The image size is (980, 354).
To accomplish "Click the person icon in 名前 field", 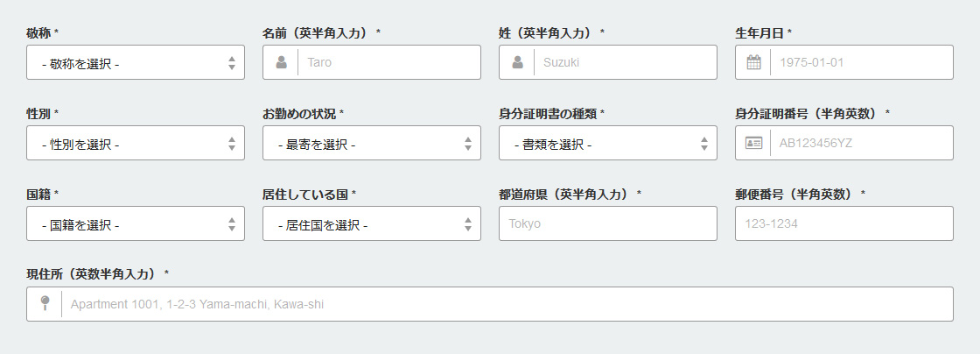I will (x=281, y=62).
